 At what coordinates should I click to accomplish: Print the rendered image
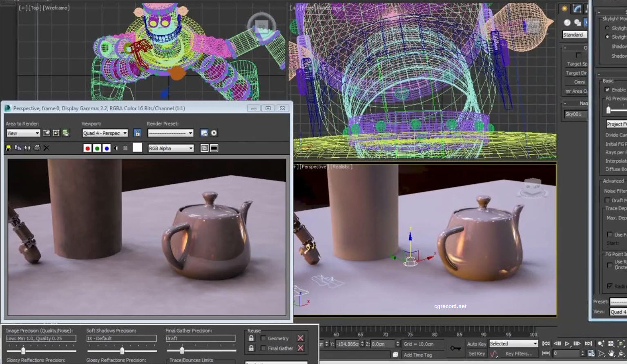click(x=37, y=148)
